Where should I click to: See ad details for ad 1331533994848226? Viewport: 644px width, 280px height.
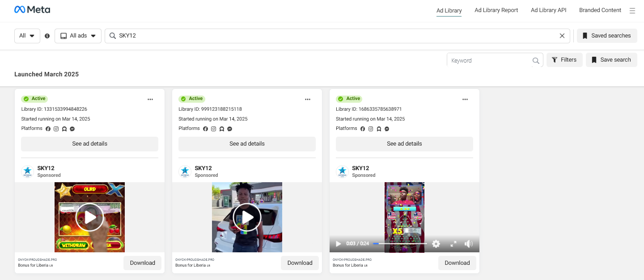(90, 144)
